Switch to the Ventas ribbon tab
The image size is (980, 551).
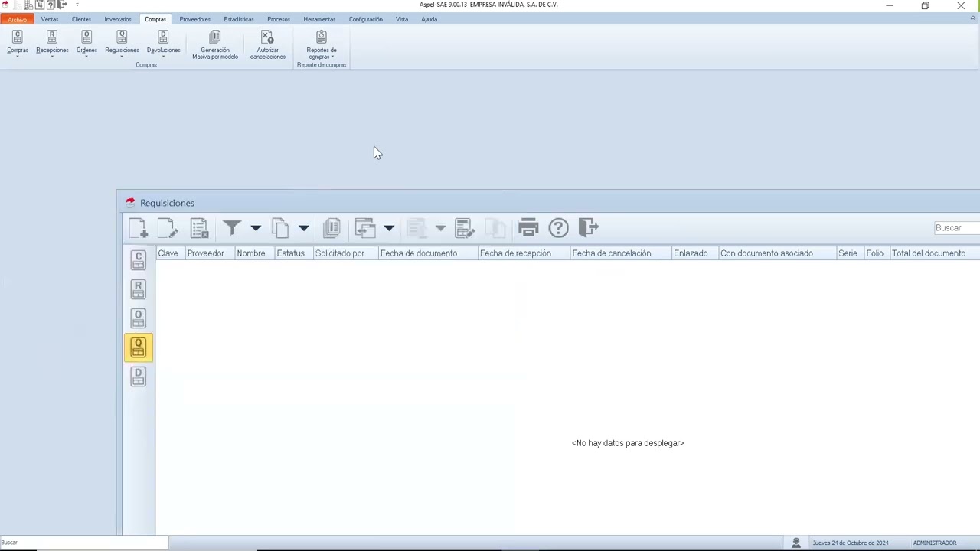point(50,19)
